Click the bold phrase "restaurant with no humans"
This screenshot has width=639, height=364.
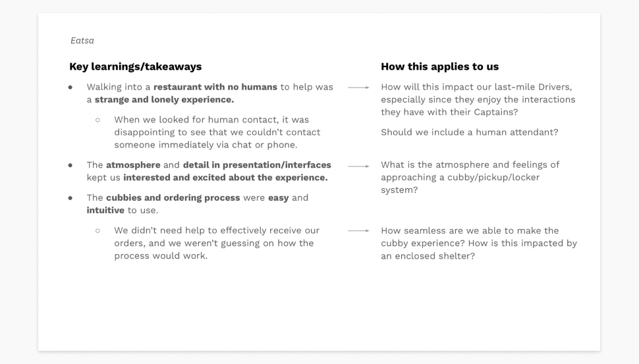pyautogui.click(x=215, y=87)
